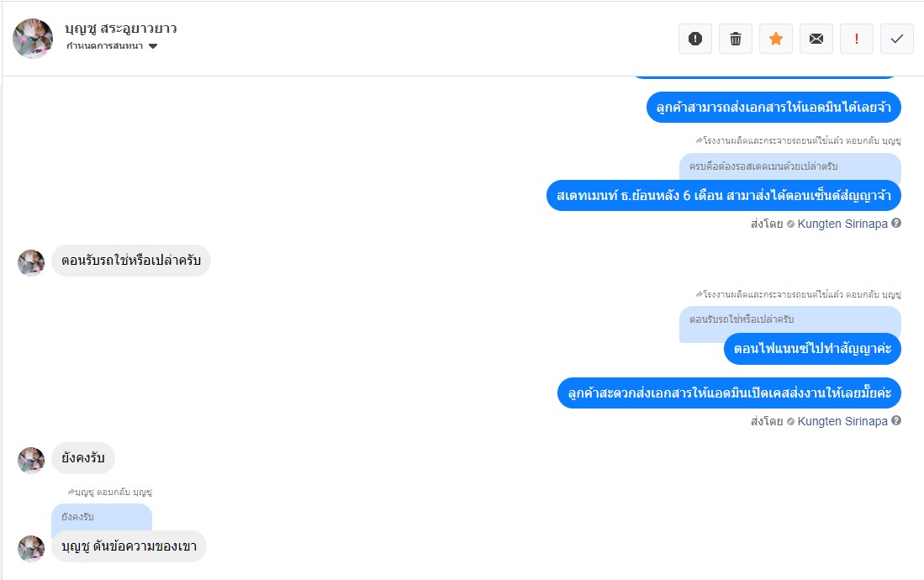Open first Kungten Sirinapa sender link
924x580 pixels.
tap(842, 224)
